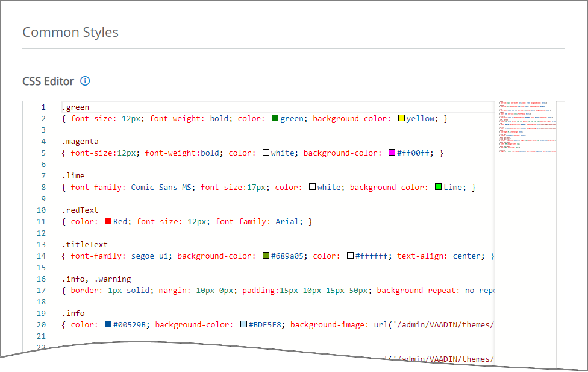The height and width of the screenshot is (372, 588).
Task: Click line number 17 in gutter
Action: coord(41,291)
